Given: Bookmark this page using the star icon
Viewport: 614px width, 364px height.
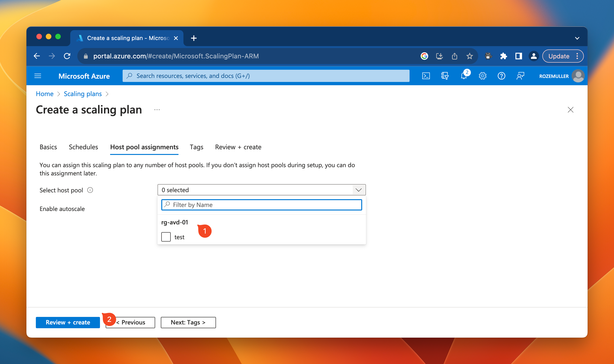Looking at the screenshot, I should click(470, 56).
